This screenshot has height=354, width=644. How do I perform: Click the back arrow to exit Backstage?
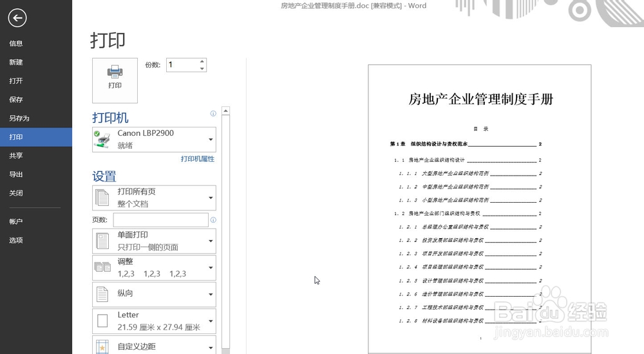pos(17,17)
